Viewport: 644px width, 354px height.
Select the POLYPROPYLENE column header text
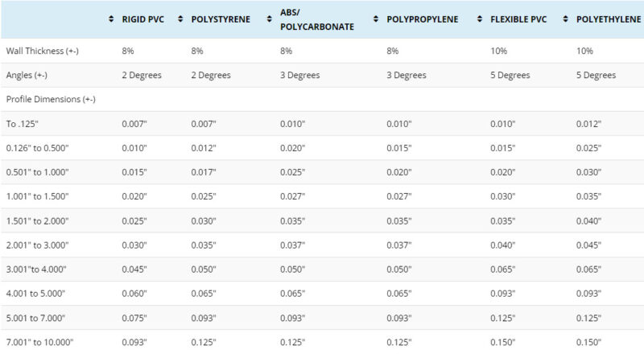[422, 19]
